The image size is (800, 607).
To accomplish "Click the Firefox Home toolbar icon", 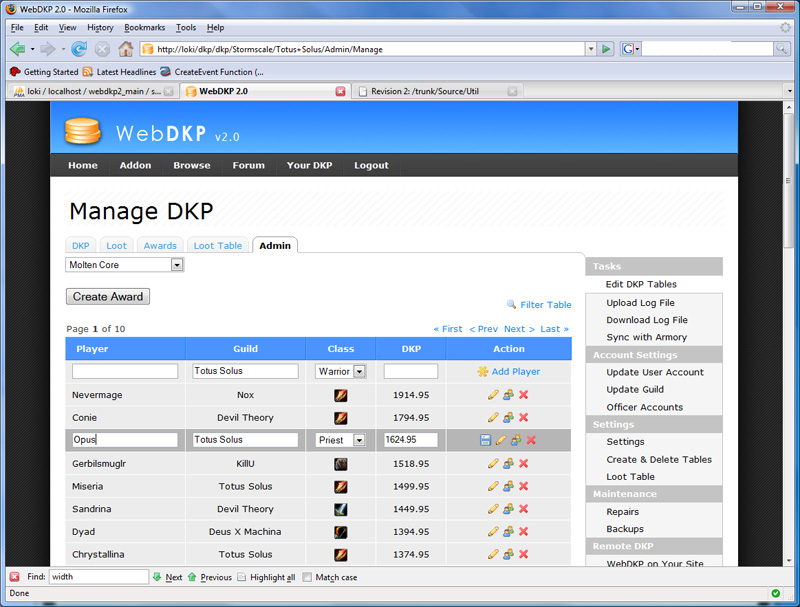I will (125, 48).
